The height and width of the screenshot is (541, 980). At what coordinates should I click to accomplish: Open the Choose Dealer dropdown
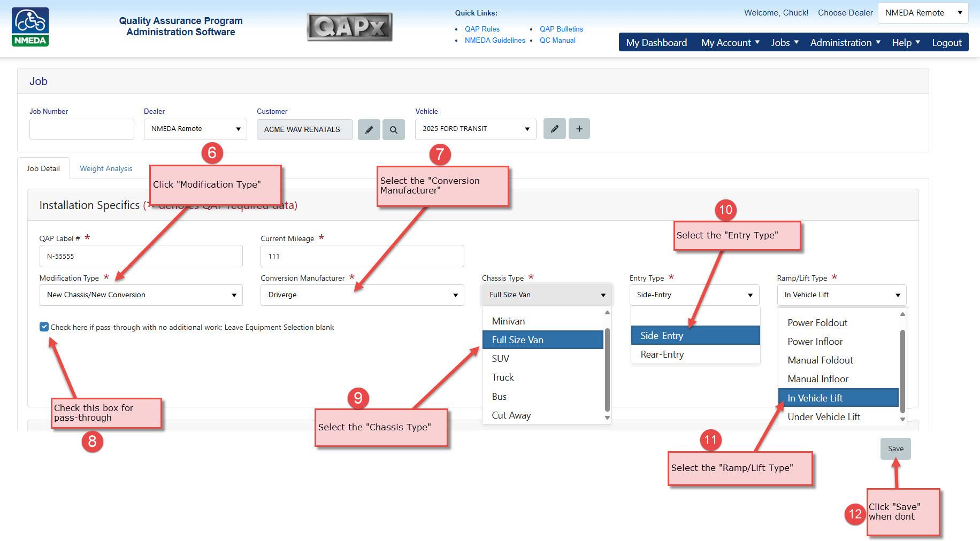pyautogui.click(x=923, y=13)
